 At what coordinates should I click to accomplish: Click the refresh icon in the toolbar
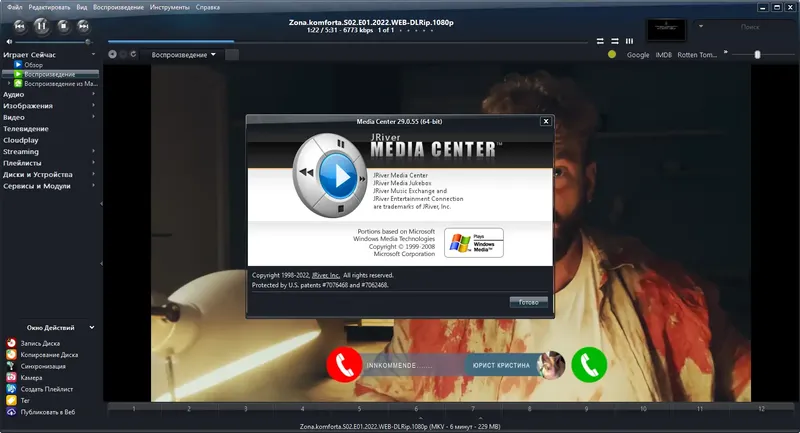(x=134, y=54)
